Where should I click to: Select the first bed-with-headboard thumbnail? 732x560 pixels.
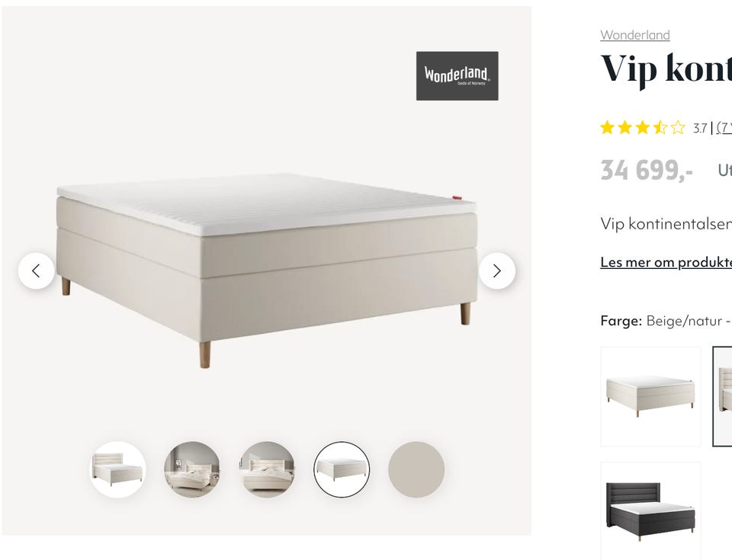(x=117, y=469)
